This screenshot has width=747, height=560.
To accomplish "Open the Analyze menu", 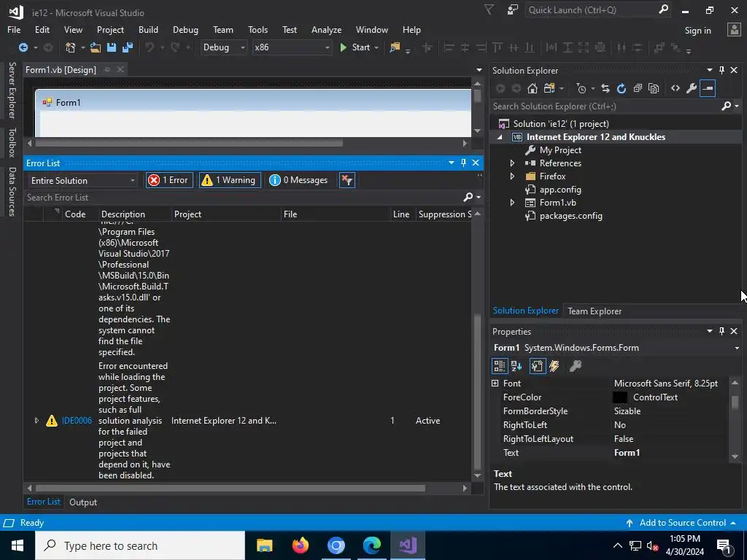I will point(326,29).
